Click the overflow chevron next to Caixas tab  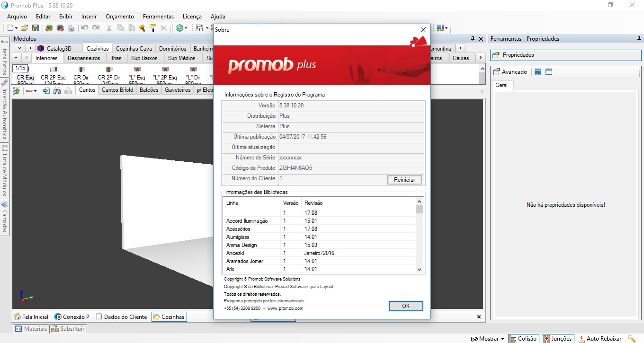click(x=481, y=58)
